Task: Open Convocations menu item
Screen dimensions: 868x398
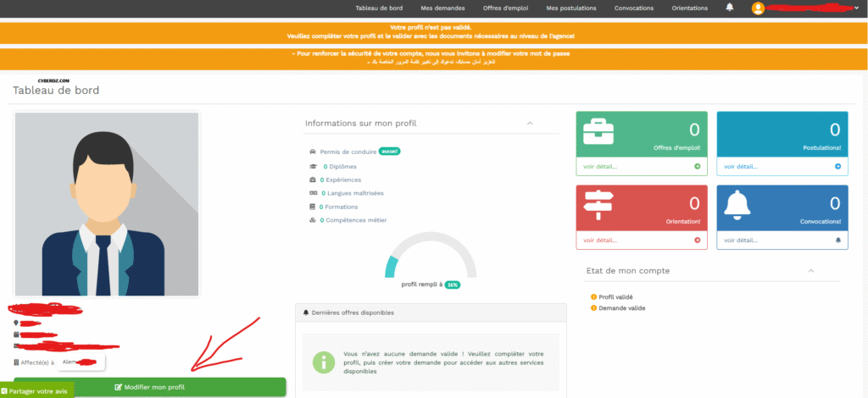Action: point(634,8)
